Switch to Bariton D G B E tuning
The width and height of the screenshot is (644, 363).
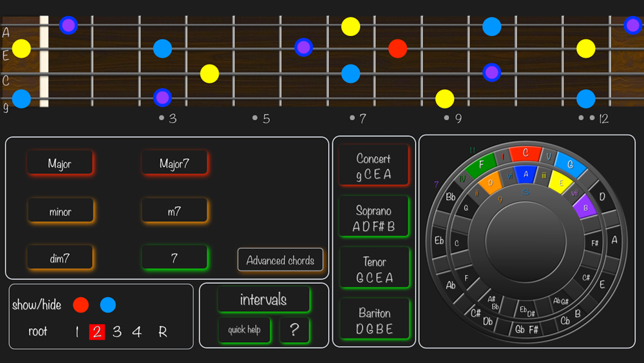[x=374, y=321]
